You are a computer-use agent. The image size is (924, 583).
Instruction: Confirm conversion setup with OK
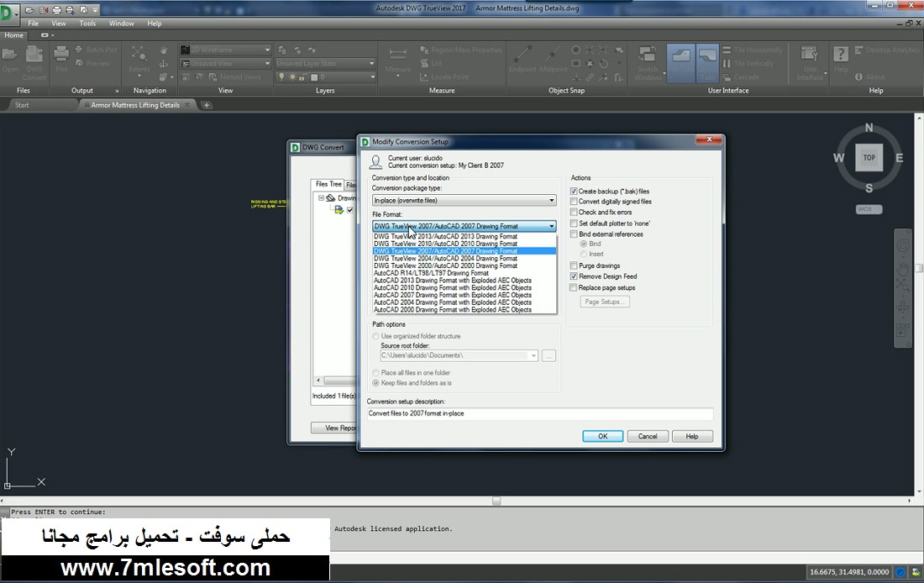(x=603, y=436)
